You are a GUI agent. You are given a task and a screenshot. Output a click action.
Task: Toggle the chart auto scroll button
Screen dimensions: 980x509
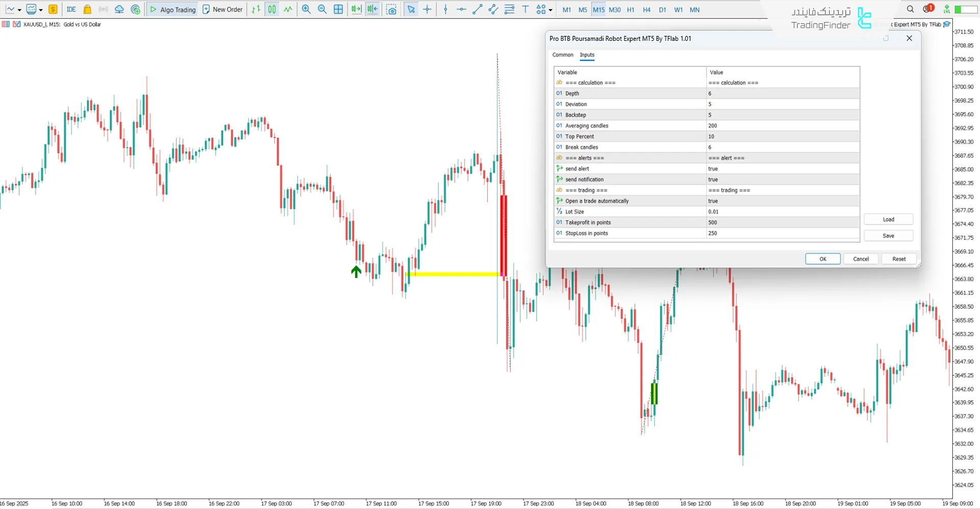click(x=356, y=9)
